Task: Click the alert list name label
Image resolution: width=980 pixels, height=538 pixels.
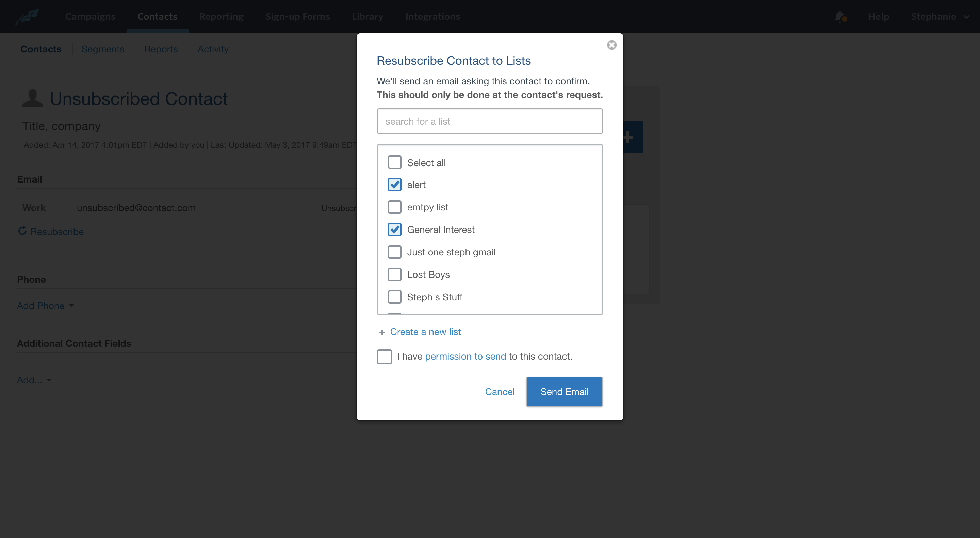Action: [416, 185]
